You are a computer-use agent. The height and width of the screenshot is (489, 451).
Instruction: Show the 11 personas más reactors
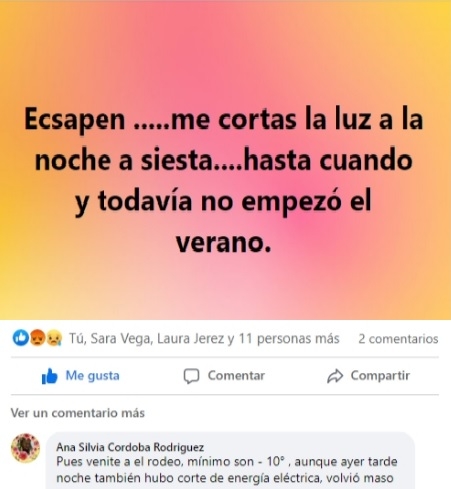(289, 339)
